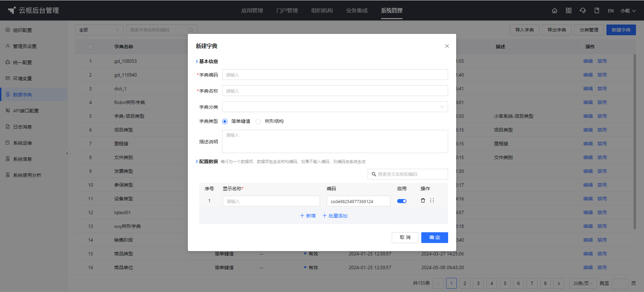Image resolution: width=644 pixels, height=292 pixels.
Task: Click 批量添加 link
Action: [335, 216]
